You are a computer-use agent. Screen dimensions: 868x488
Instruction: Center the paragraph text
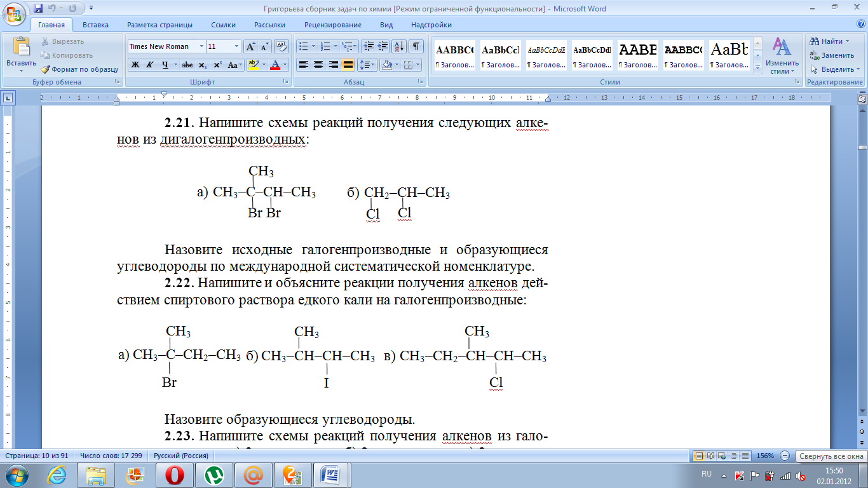point(318,65)
